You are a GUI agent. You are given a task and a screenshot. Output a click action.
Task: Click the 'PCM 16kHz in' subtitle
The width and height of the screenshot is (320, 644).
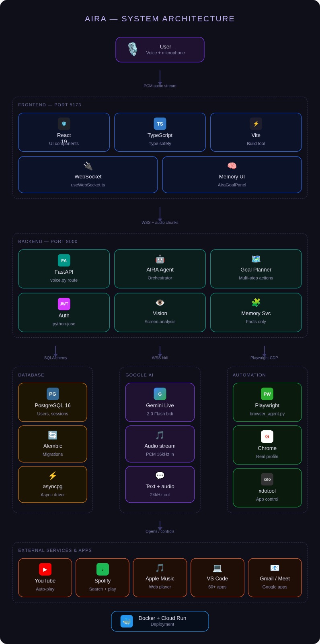160,454
